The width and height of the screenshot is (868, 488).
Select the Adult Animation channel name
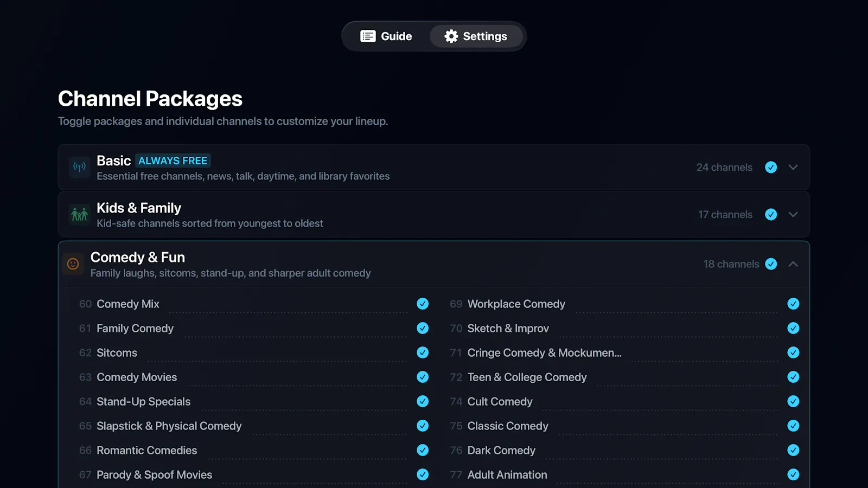(507, 474)
